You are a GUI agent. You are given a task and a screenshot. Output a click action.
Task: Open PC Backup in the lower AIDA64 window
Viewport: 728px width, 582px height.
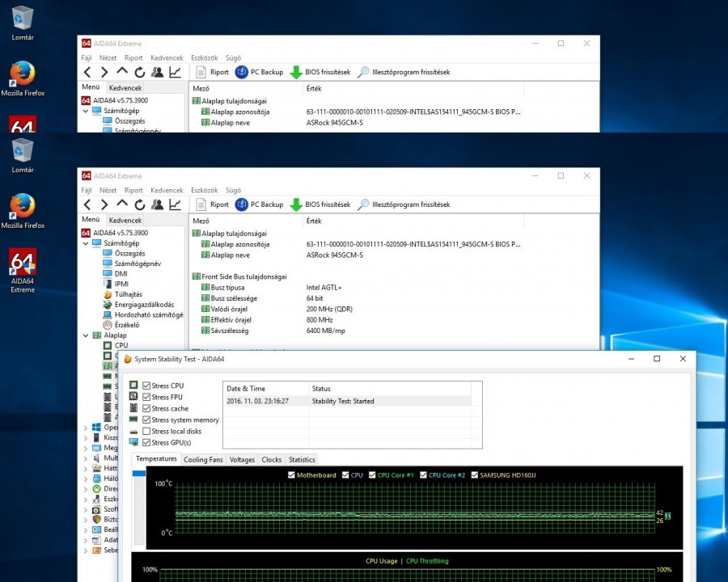point(259,205)
